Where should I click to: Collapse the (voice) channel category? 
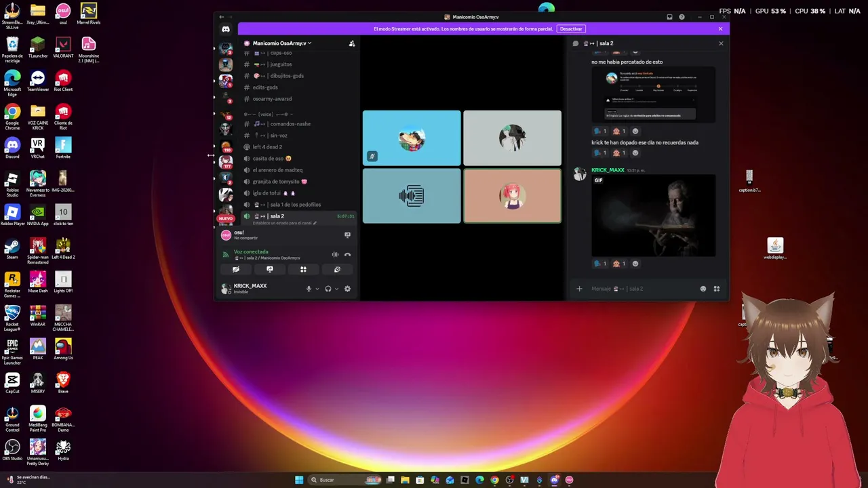pos(269,115)
